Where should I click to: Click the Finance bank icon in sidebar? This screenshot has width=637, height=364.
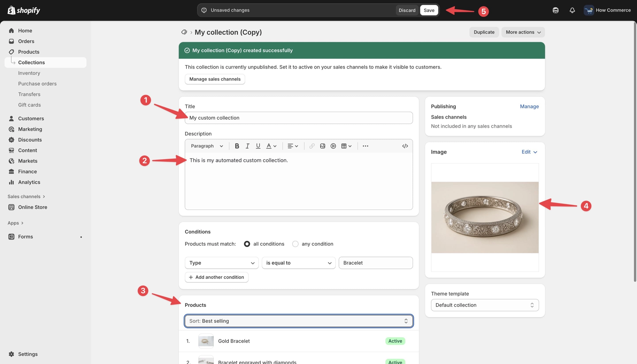click(11, 172)
